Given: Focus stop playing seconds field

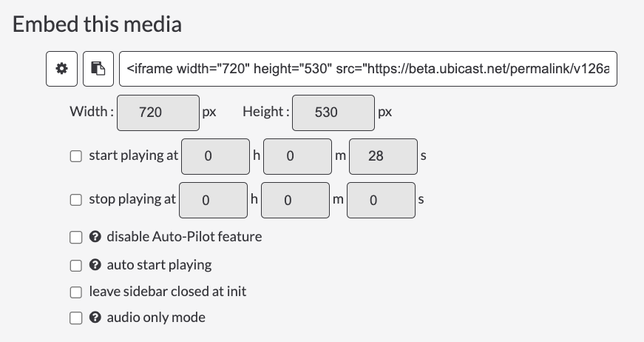Looking at the screenshot, I should 381,200.
